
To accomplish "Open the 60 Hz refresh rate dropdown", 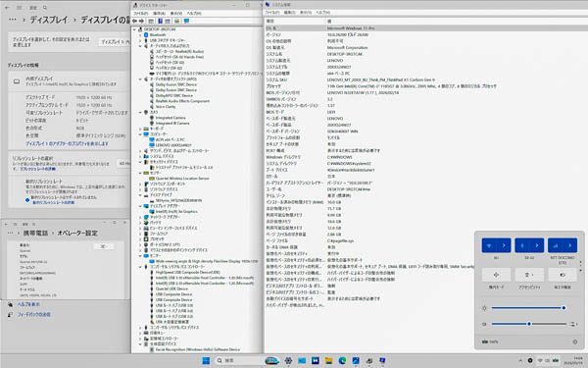I will click(x=123, y=164).
